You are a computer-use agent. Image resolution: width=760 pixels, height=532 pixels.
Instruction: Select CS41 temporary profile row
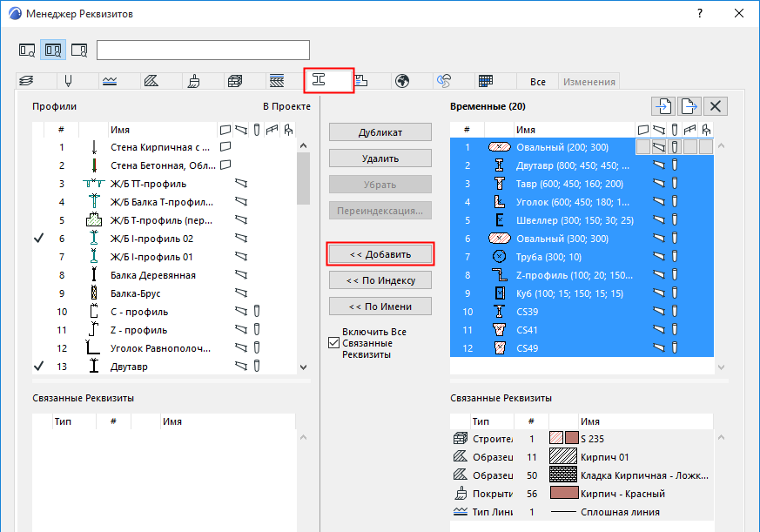tap(582, 330)
